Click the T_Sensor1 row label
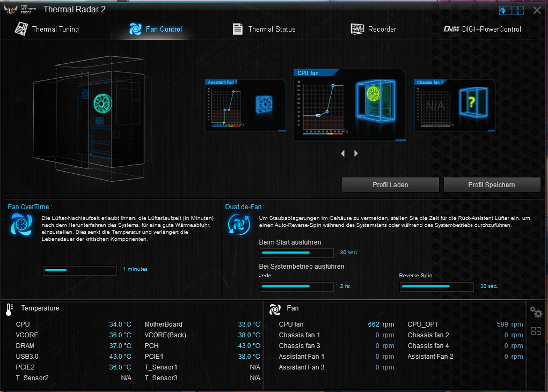Screen dimensions: 548x392 coord(161,367)
